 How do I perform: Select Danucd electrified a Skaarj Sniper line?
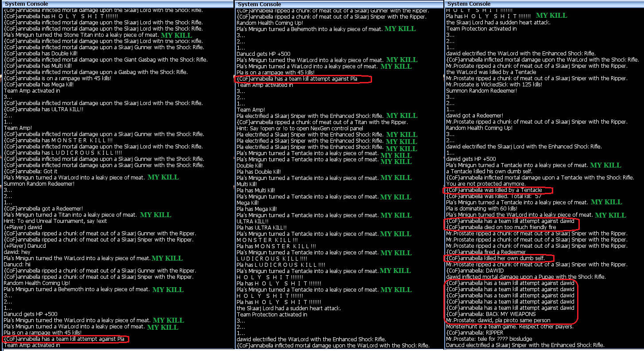(525, 345)
